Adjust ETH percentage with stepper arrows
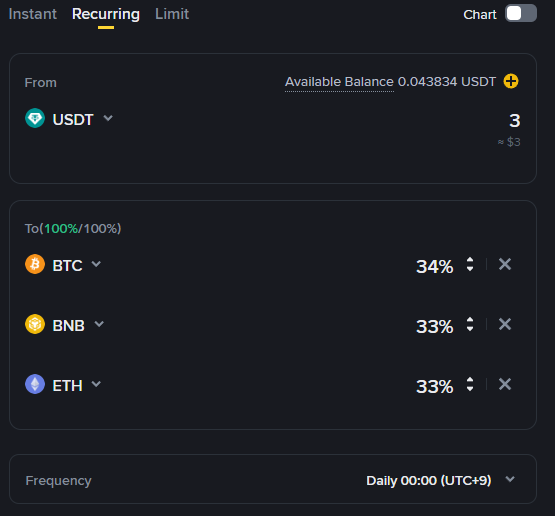The width and height of the screenshot is (555, 516). click(470, 385)
